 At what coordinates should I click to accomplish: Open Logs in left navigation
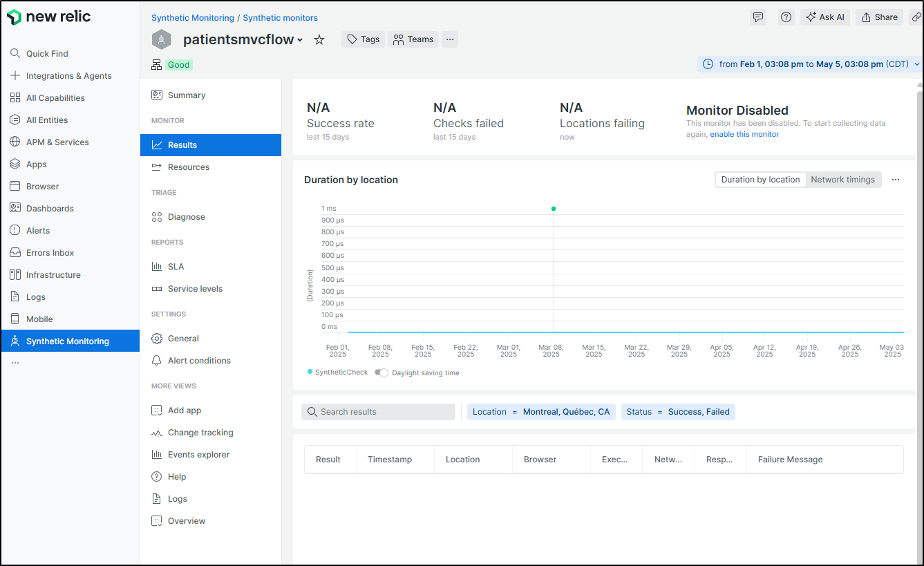point(70,296)
